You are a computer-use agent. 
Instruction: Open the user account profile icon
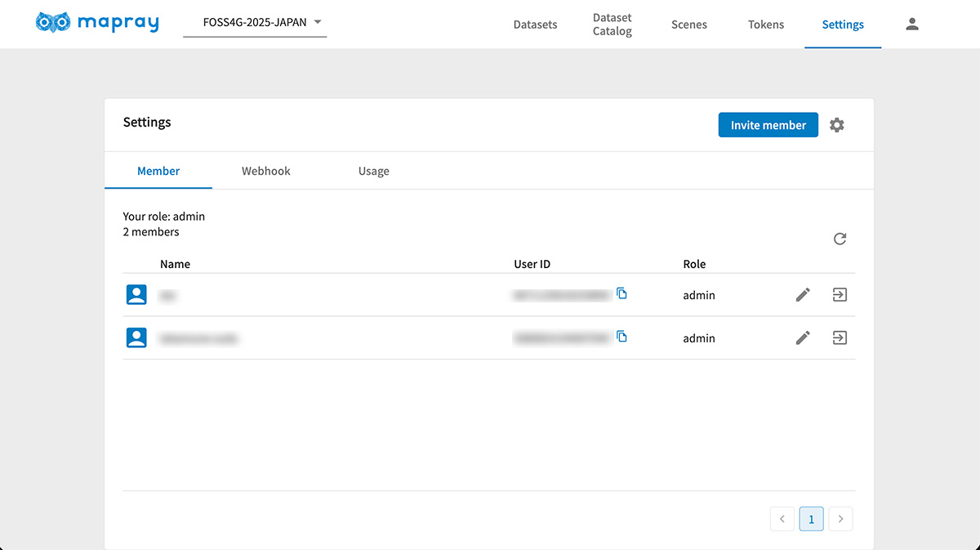912,25
